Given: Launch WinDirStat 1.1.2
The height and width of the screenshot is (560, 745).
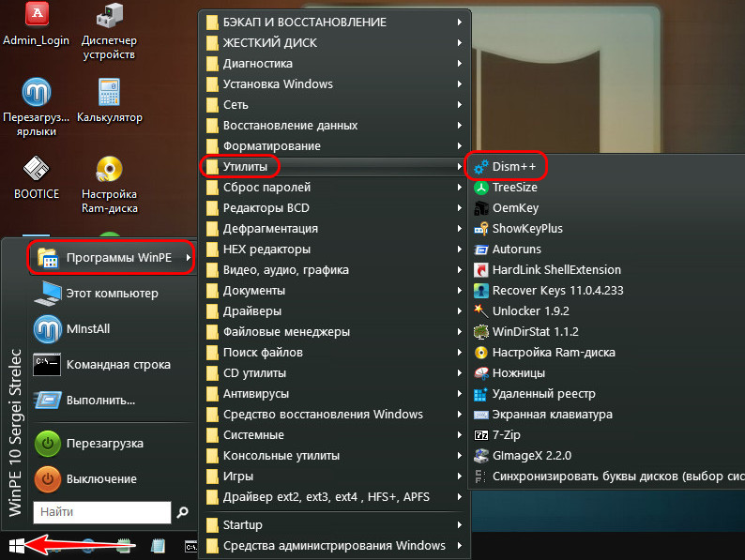Looking at the screenshot, I should 607,331.
